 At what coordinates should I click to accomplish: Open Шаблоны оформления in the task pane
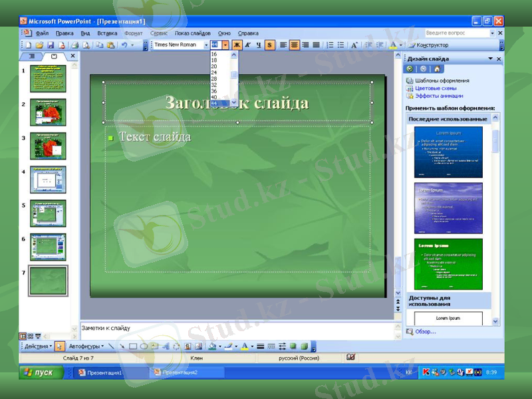[441, 80]
